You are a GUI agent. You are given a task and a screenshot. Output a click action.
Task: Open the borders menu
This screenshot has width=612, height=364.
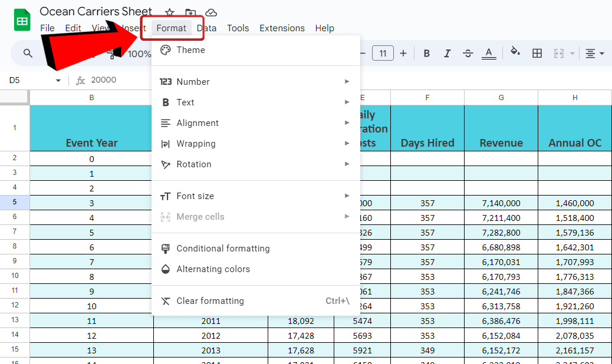pyautogui.click(x=537, y=53)
